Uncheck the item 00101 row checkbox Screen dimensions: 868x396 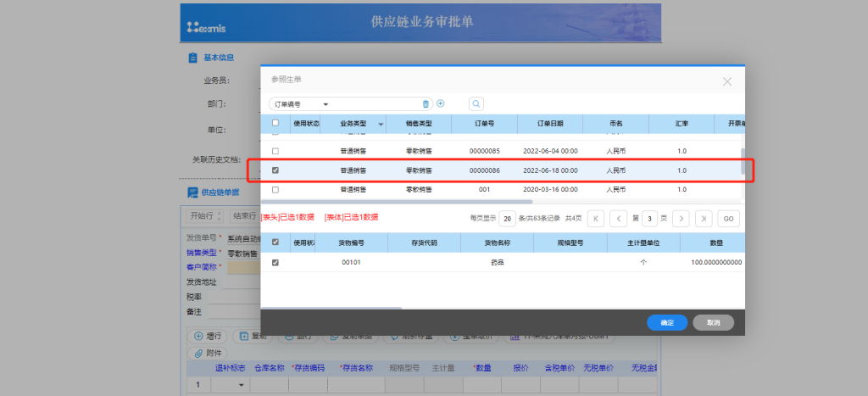point(275,263)
